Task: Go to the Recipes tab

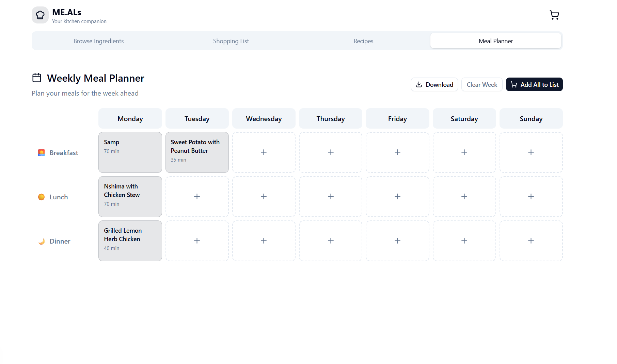Action: (363, 41)
